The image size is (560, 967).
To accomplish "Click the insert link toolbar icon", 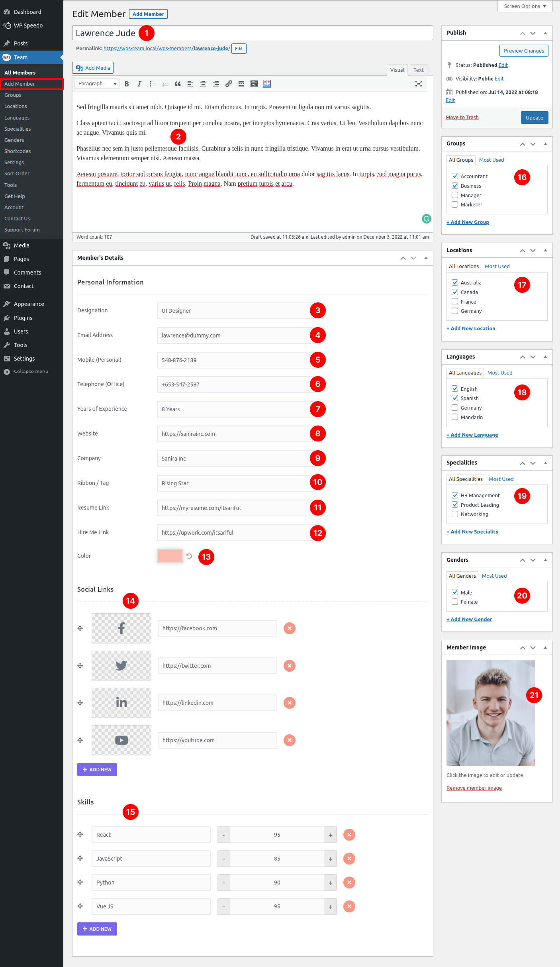I will pos(229,84).
